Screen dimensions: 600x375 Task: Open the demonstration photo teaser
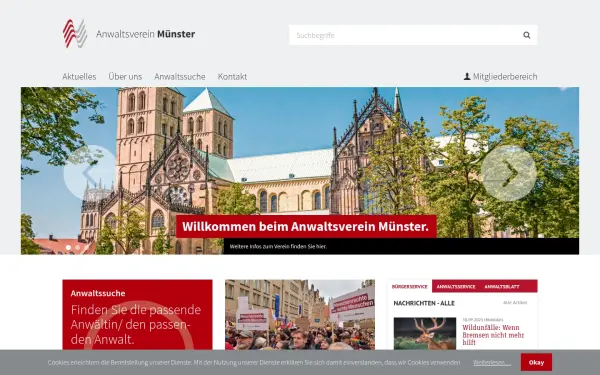click(300, 315)
